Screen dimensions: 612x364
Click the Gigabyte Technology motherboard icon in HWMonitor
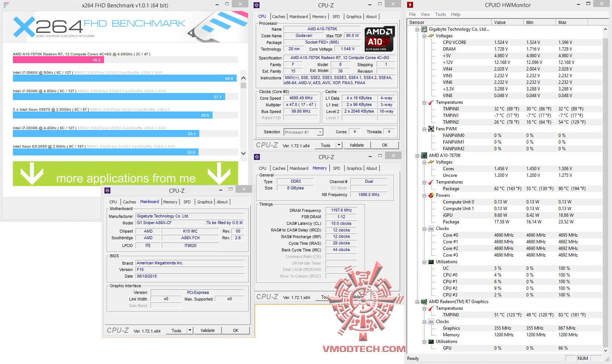click(x=424, y=29)
